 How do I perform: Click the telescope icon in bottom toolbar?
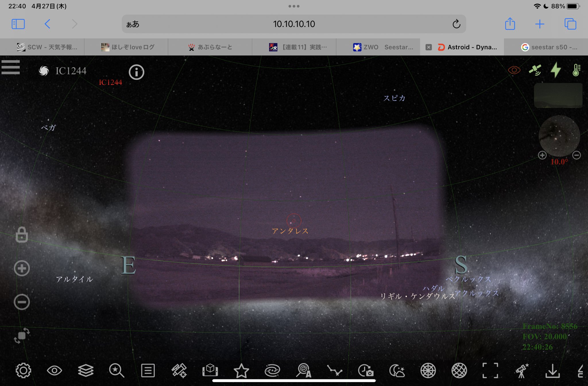522,371
